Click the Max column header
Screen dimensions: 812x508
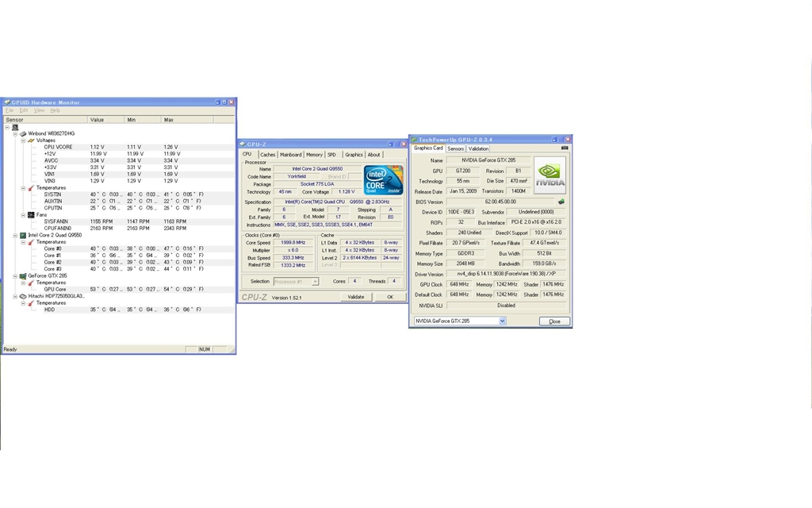tap(187, 120)
